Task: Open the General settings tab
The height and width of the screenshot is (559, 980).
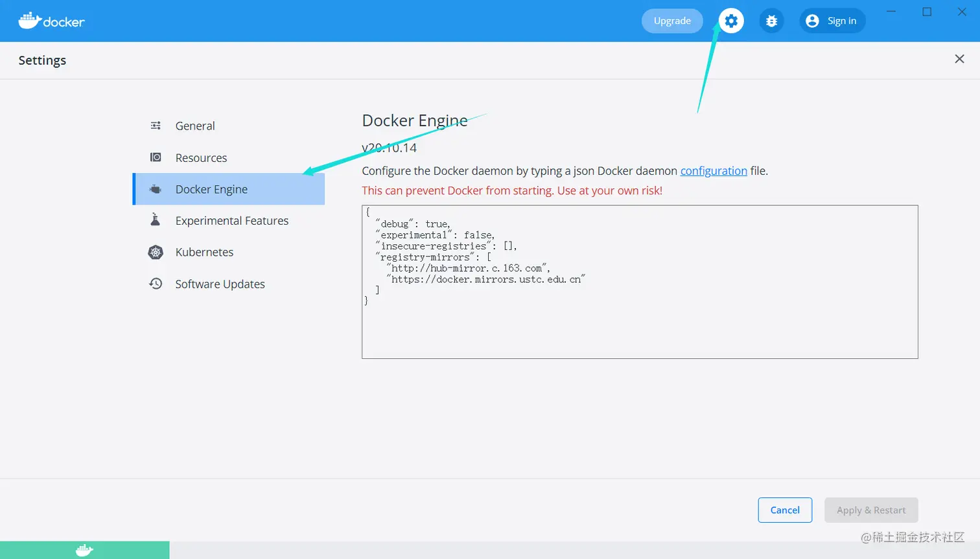Action: (229, 126)
